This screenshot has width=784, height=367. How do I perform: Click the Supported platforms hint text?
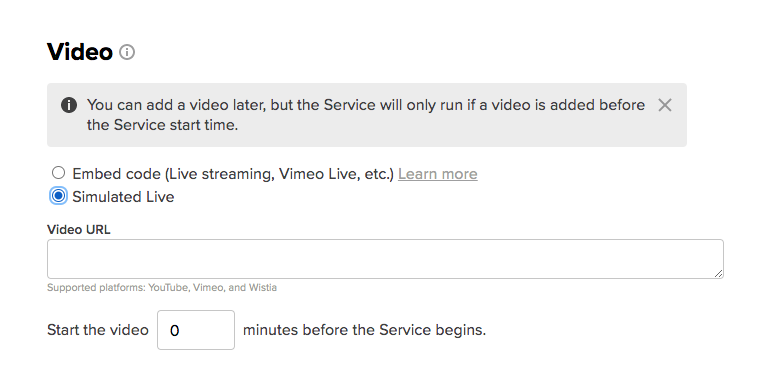pyautogui.click(x=162, y=288)
